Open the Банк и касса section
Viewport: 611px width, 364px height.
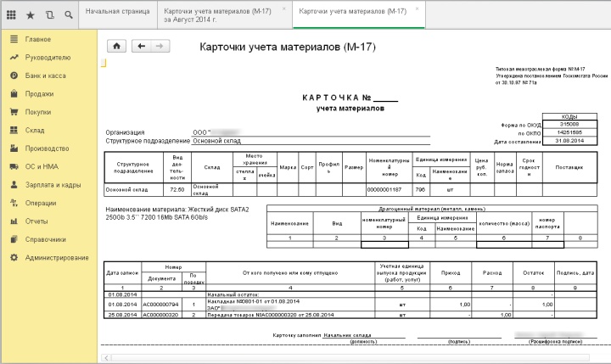point(46,76)
